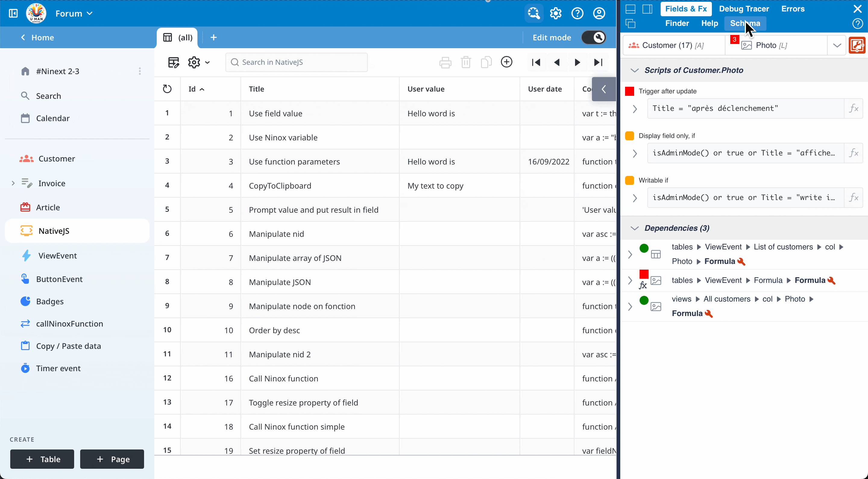Click the duplicate record icon
The image size is (868, 479).
point(486,62)
